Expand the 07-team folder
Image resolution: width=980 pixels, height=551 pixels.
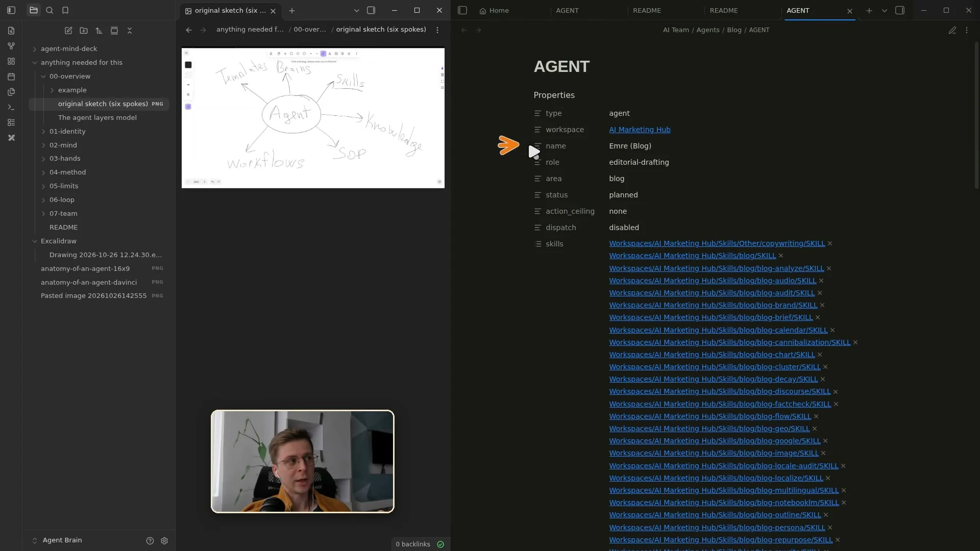[43, 214]
